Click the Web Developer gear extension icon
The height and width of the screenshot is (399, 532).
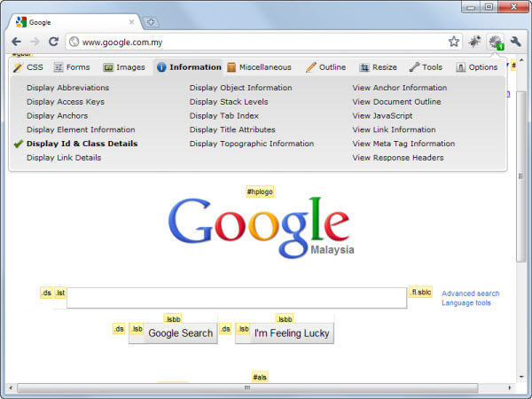point(496,42)
